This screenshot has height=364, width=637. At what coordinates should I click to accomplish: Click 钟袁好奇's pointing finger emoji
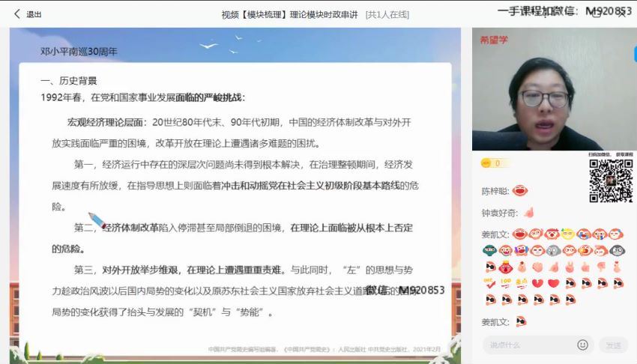point(529,213)
